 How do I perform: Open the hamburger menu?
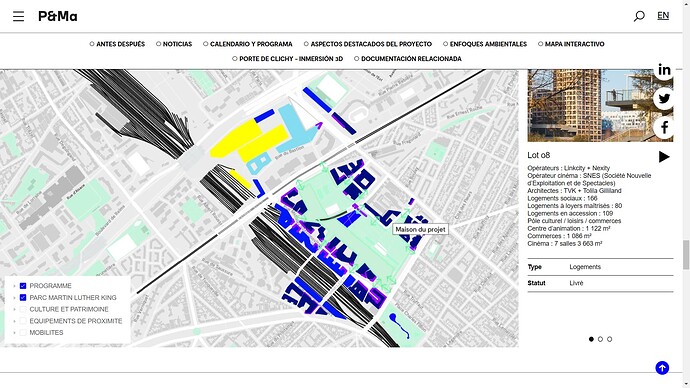point(18,16)
